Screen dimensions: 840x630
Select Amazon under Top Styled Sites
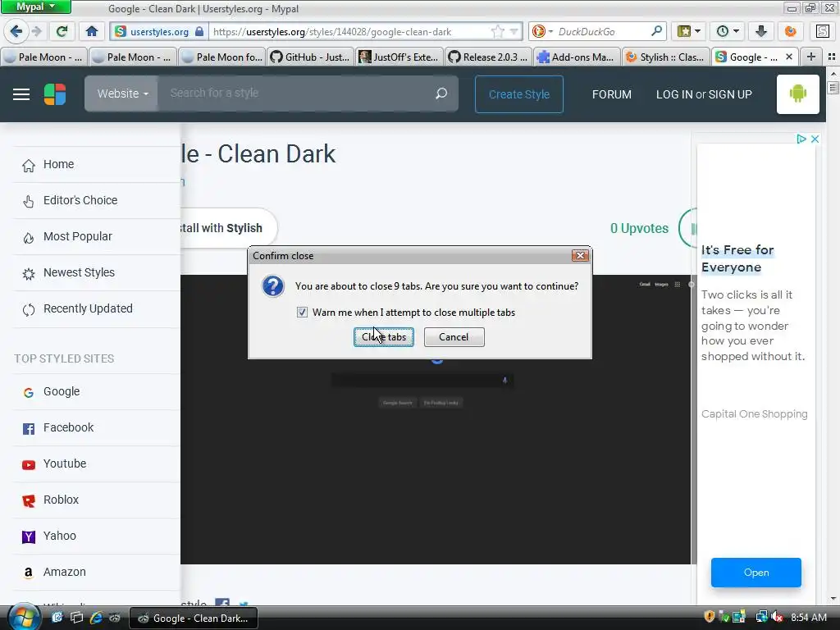pos(97,572)
